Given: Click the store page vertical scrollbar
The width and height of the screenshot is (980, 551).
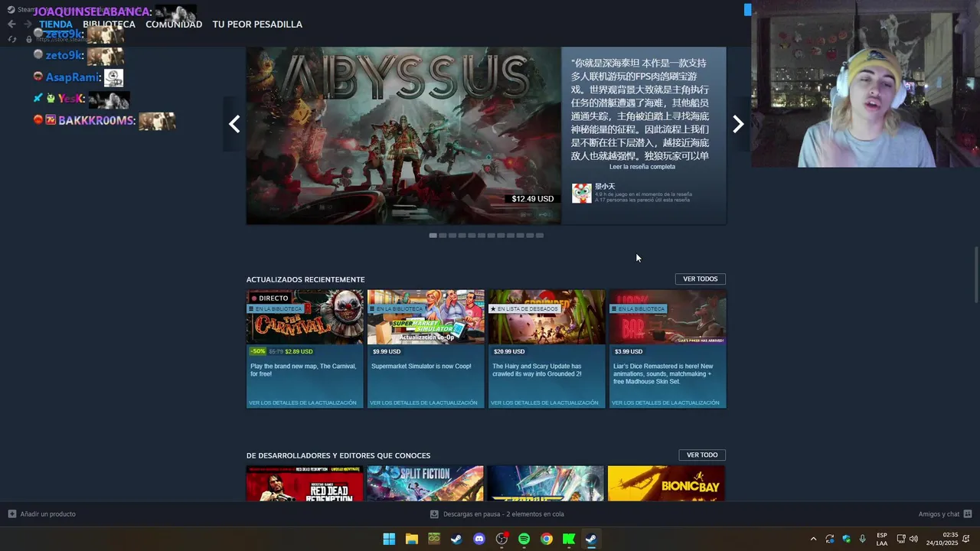Looking at the screenshot, I should tap(976, 275).
